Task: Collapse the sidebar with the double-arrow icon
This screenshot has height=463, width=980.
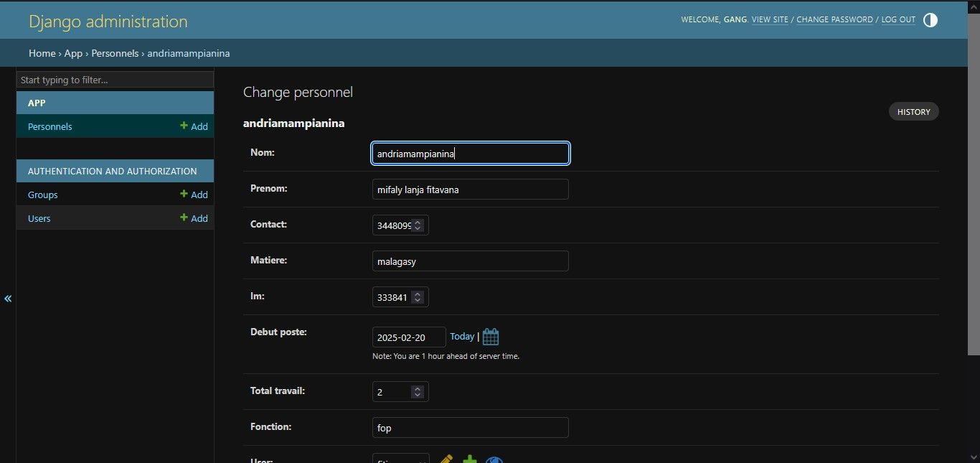Action: point(8,299)
